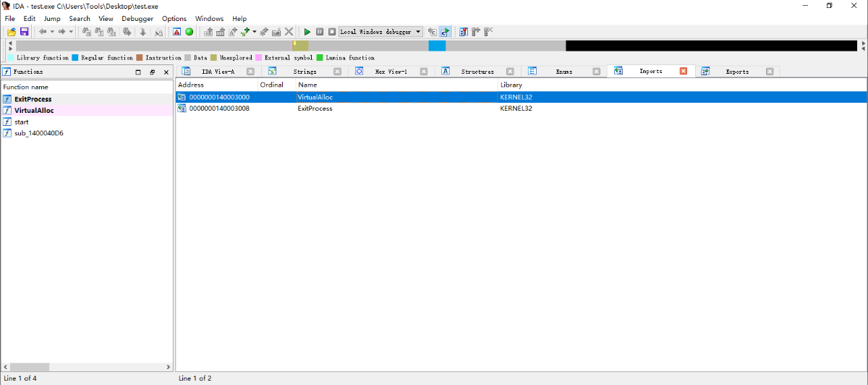This screenshot has width=868, height=385.
Task: Close the IDA View-A tab
Action: 250,72
